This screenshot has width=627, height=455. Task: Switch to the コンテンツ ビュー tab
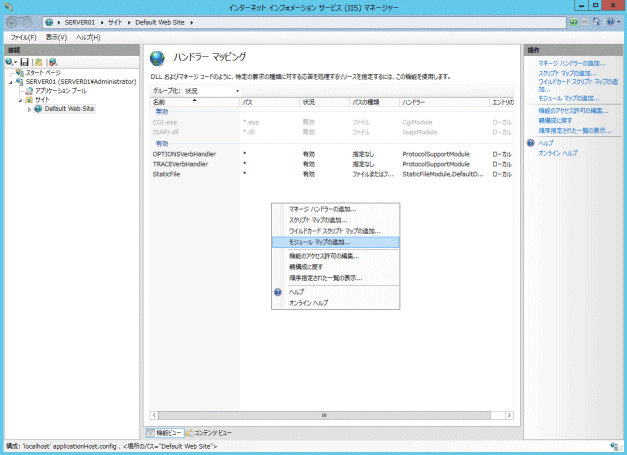(x=208, y=433)
